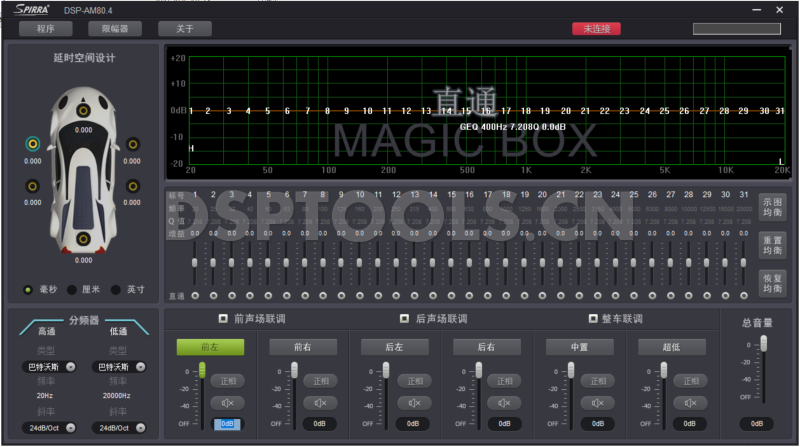Click the top-right empty input box
Screen dimensions: 800x447
[737, 29]
